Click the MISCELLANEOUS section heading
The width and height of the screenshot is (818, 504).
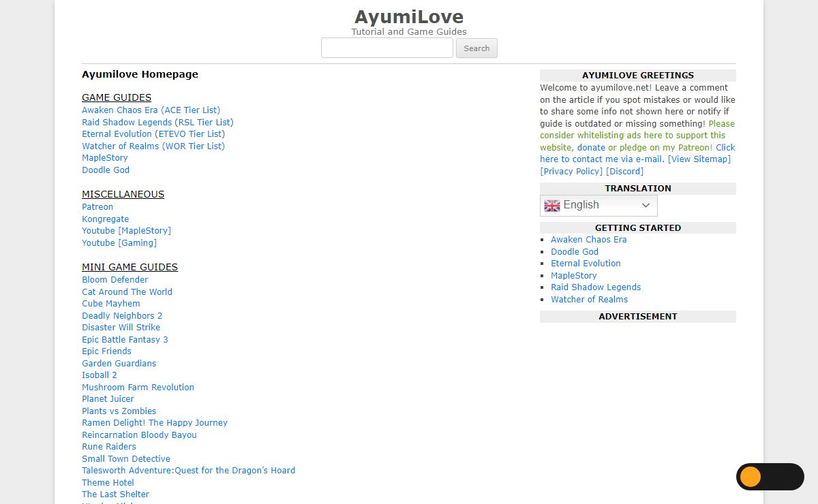point(123,194)
